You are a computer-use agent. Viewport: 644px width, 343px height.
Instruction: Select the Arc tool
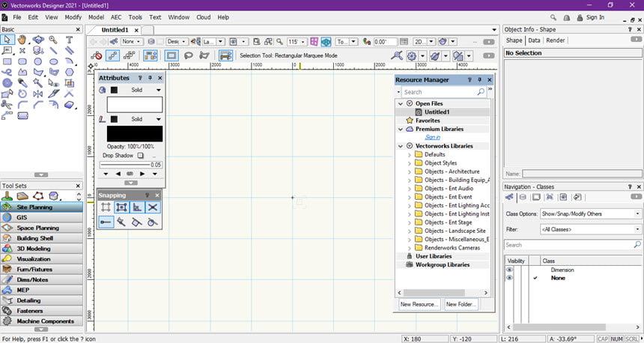(x=69, y=61)
